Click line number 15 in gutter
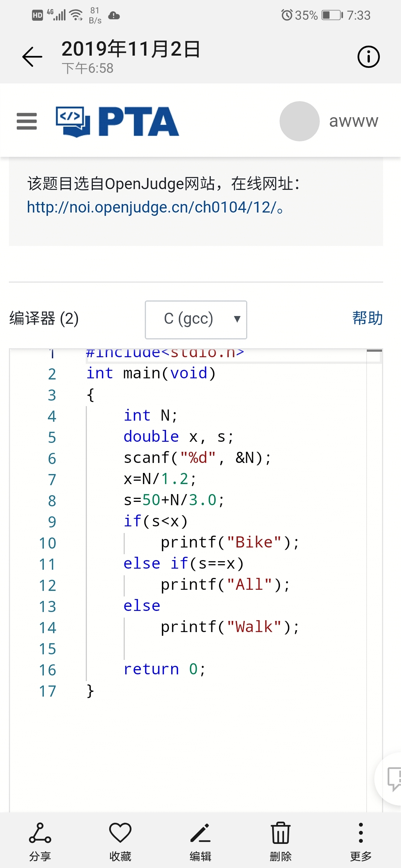This screenshot has height=868, width=401. click(48, 649)
